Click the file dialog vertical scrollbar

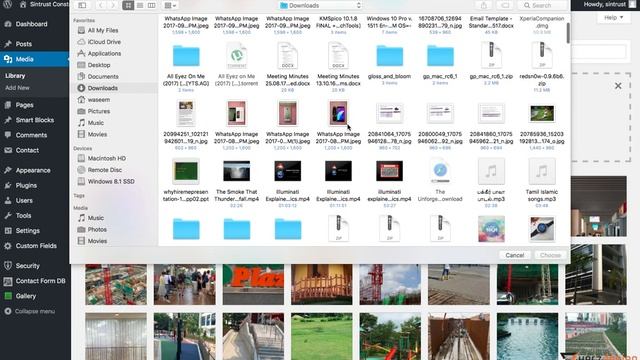[568, 33]
